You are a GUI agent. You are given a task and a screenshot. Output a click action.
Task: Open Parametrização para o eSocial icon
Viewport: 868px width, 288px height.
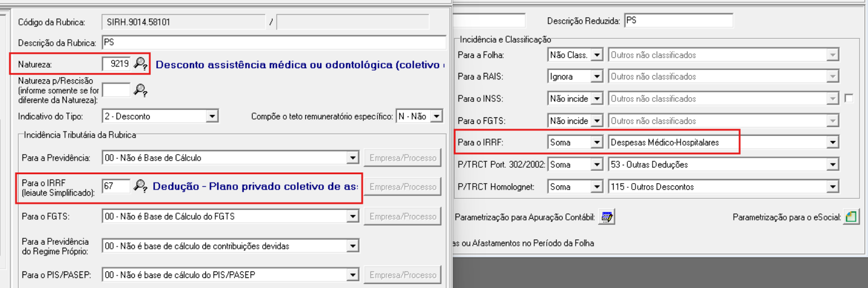coord(851,217)
